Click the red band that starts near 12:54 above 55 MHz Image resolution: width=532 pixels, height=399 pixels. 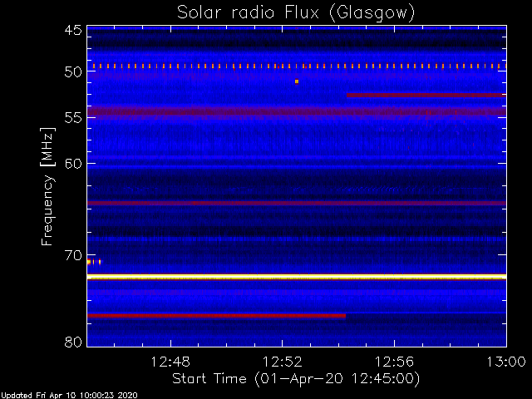[x=426, y=96]
